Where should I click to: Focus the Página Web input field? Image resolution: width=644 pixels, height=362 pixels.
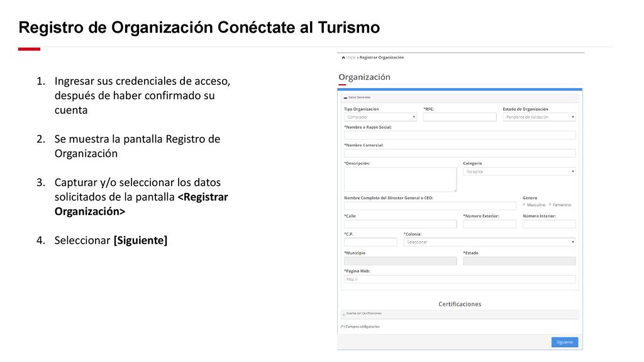point(460,279)
